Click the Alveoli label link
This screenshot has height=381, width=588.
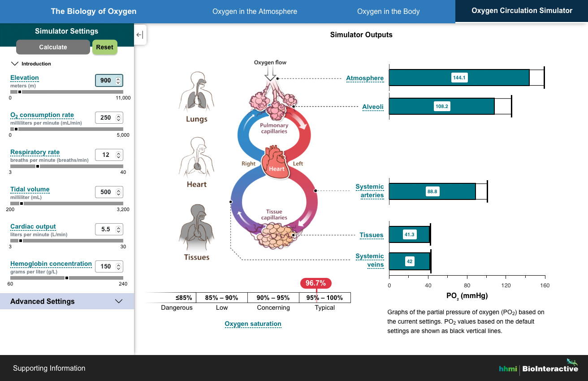pos(372,107)
